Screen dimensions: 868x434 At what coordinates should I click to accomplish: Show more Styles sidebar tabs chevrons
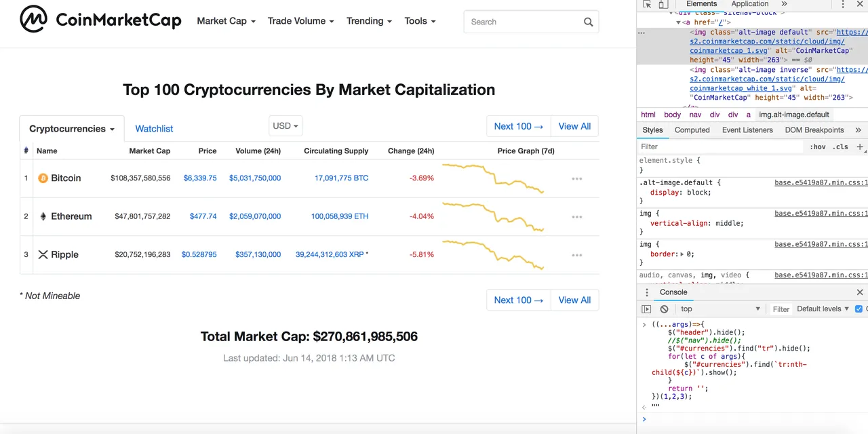[x=858, y=130]
